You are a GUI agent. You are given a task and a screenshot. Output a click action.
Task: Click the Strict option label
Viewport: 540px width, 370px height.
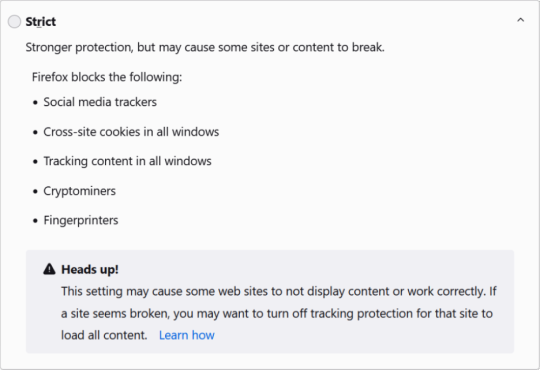(x=41, y=22)
